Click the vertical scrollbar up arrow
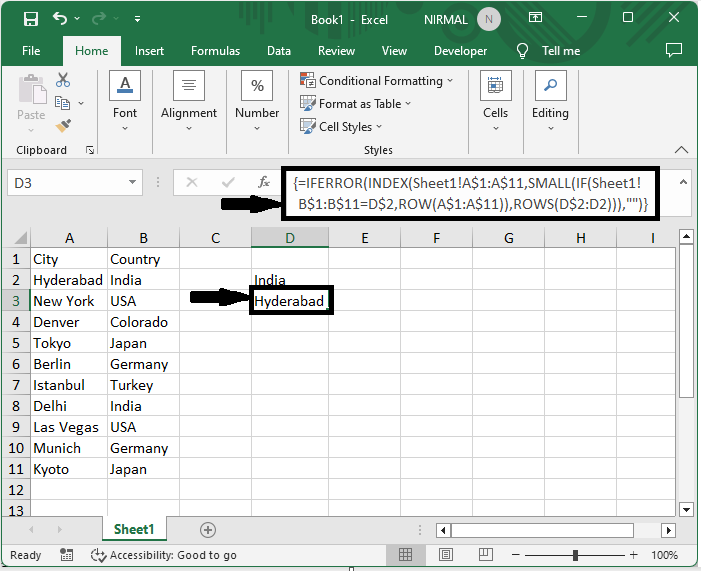The height and width of the screenshot is (571, 701). pyautogui.click(x=686, y=237)
